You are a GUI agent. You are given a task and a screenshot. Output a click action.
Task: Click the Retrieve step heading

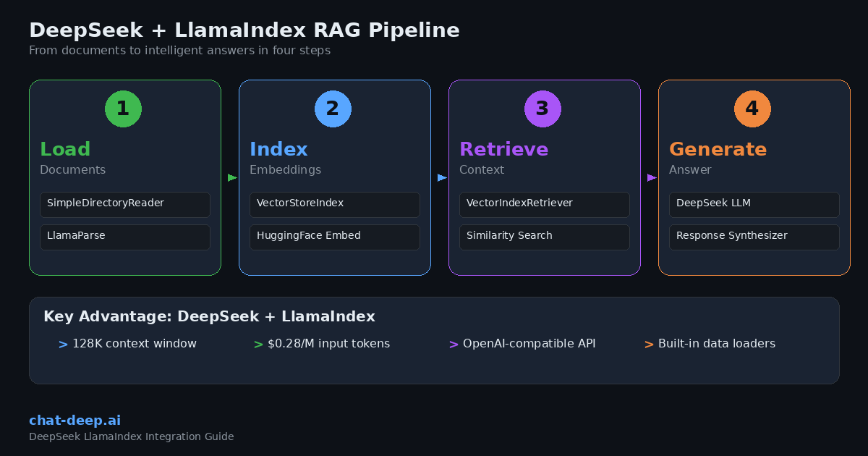(504, 149)
